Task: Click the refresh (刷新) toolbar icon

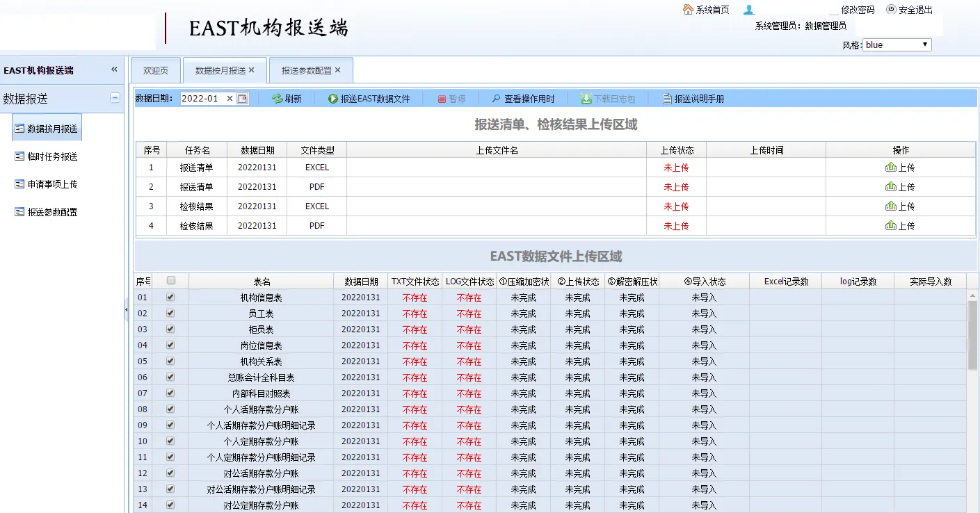Action: 277,99
